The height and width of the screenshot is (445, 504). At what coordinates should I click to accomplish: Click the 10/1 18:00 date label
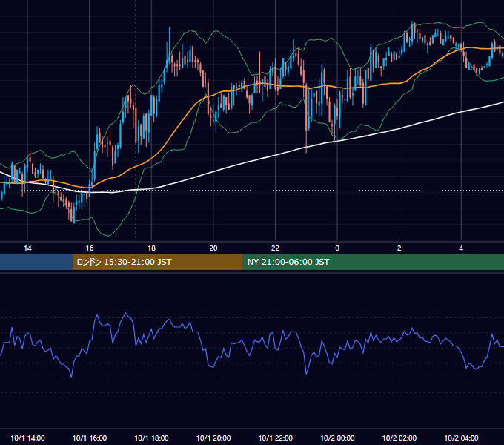pos(151,438)
